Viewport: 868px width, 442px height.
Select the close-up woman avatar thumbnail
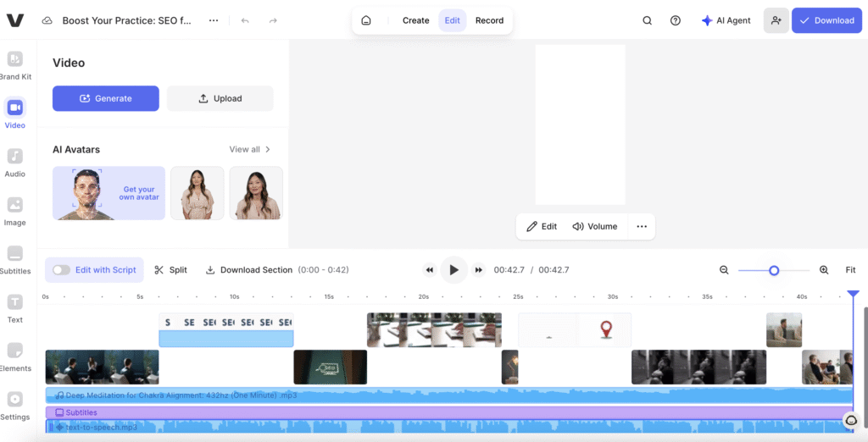[256, 193]
